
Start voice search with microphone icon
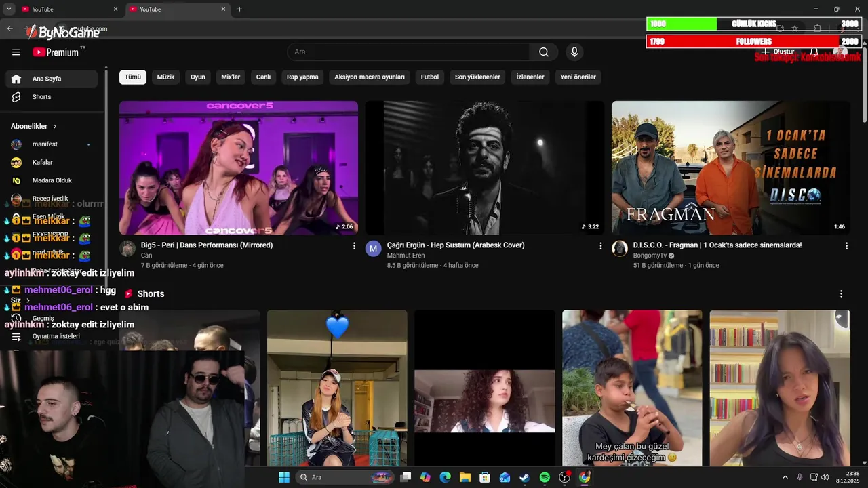(x=574, y=52)
